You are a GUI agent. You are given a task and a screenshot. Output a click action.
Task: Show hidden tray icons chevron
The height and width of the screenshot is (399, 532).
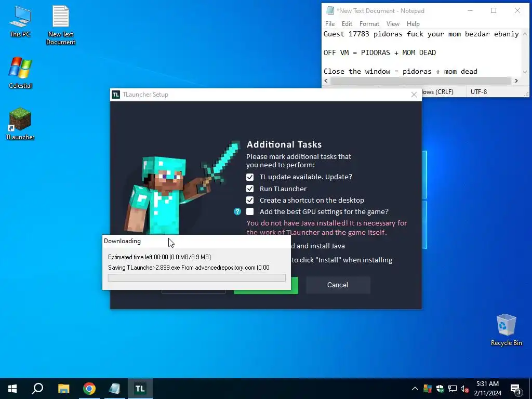[415, 389]
